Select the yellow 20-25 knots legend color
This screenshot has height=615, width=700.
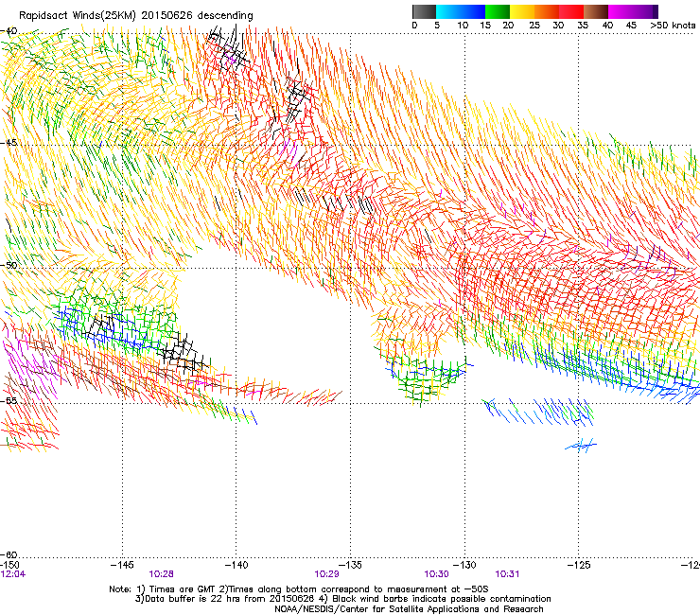click(x=522, y=11)
